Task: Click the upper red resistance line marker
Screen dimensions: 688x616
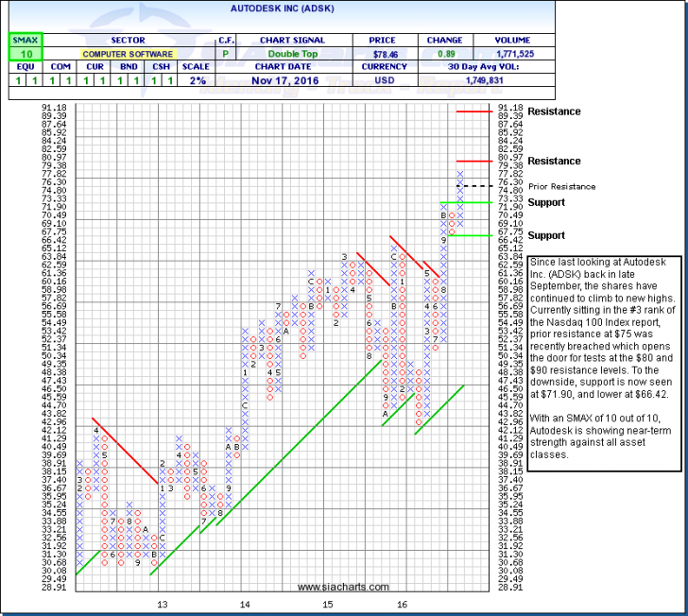Action: coord(473,111)
